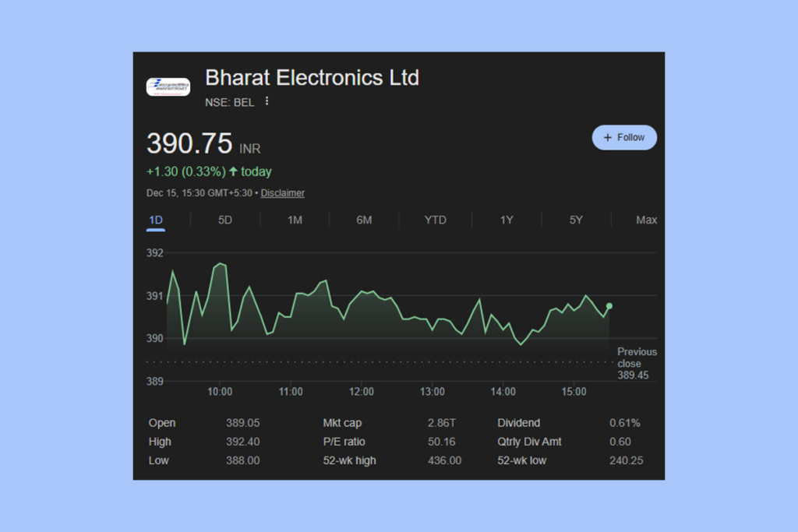The image size is (798, 532).
Task: Open the 5Y price chart
Action: [575, 220]
